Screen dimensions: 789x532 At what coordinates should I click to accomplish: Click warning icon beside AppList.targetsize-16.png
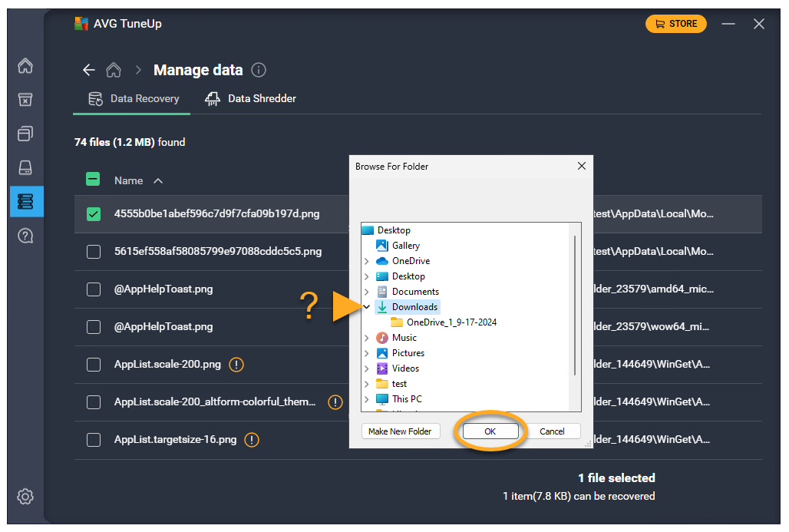pos(252,440)
